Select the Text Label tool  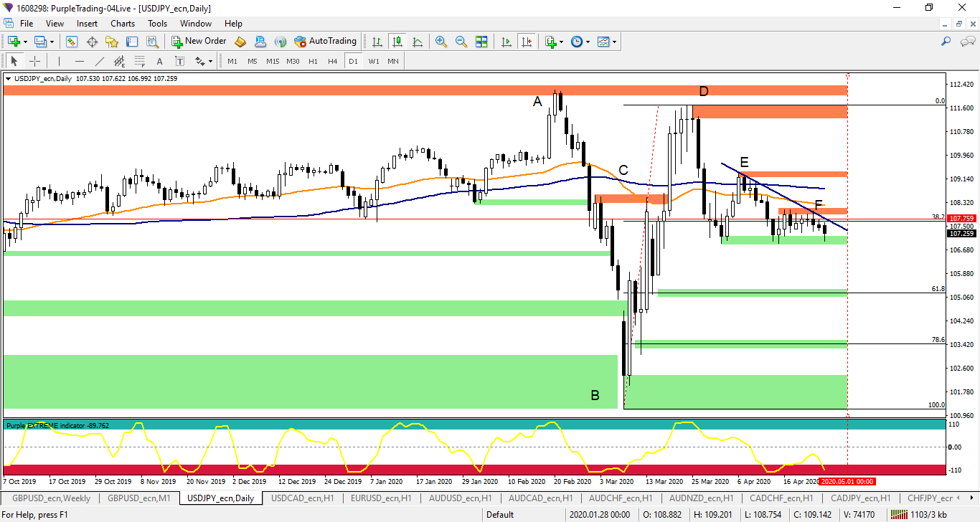pos(179,61)
